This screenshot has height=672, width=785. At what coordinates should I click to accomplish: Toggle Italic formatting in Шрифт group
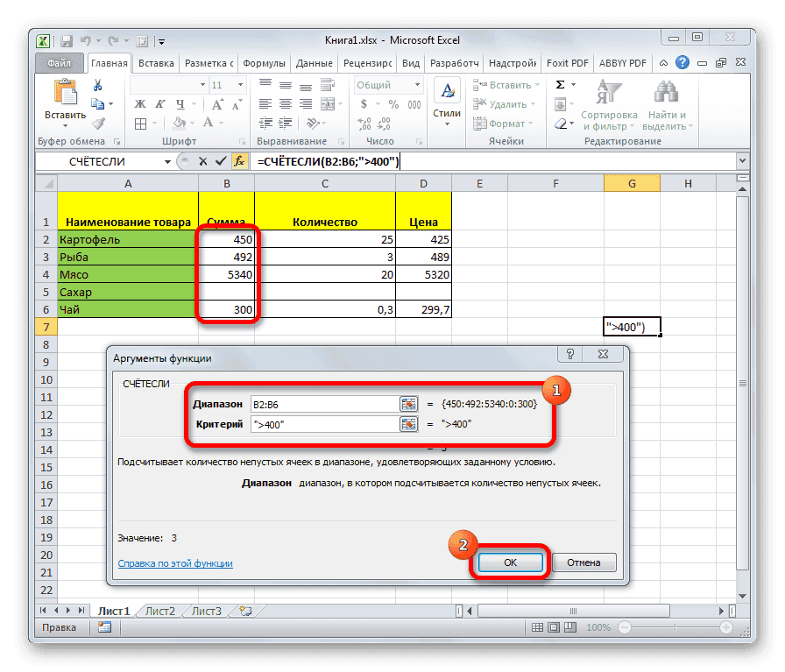(159, 103)
